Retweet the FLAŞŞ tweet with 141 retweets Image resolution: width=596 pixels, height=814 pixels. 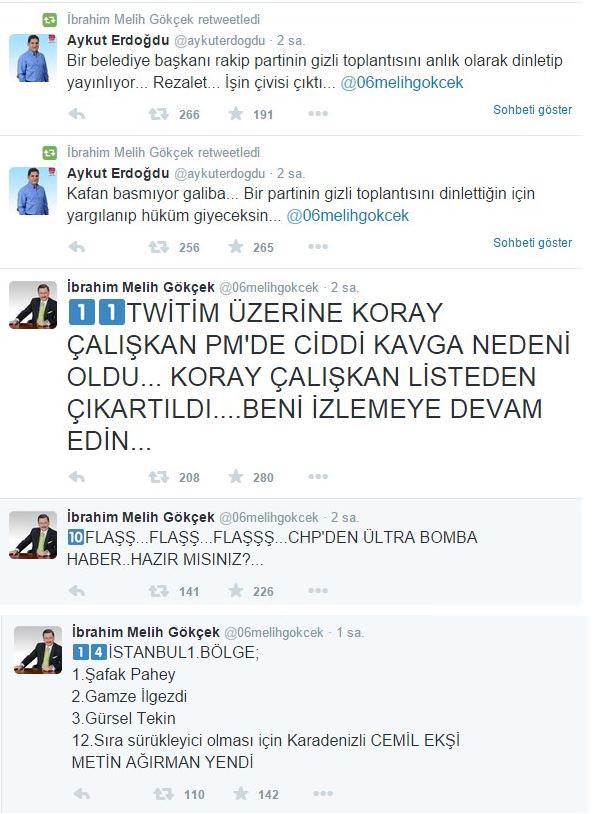158,590
